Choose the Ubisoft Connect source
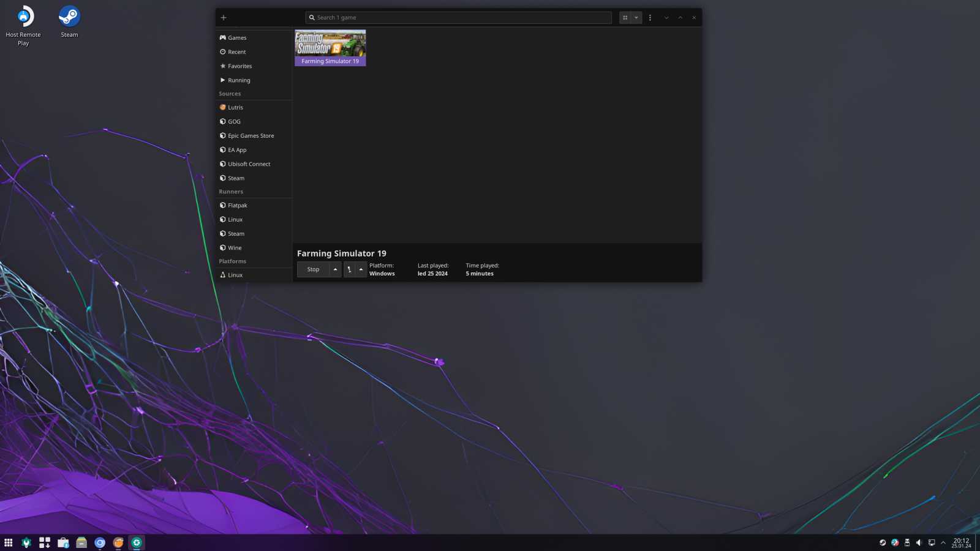 pyautogui.click(x=254, y=163)
